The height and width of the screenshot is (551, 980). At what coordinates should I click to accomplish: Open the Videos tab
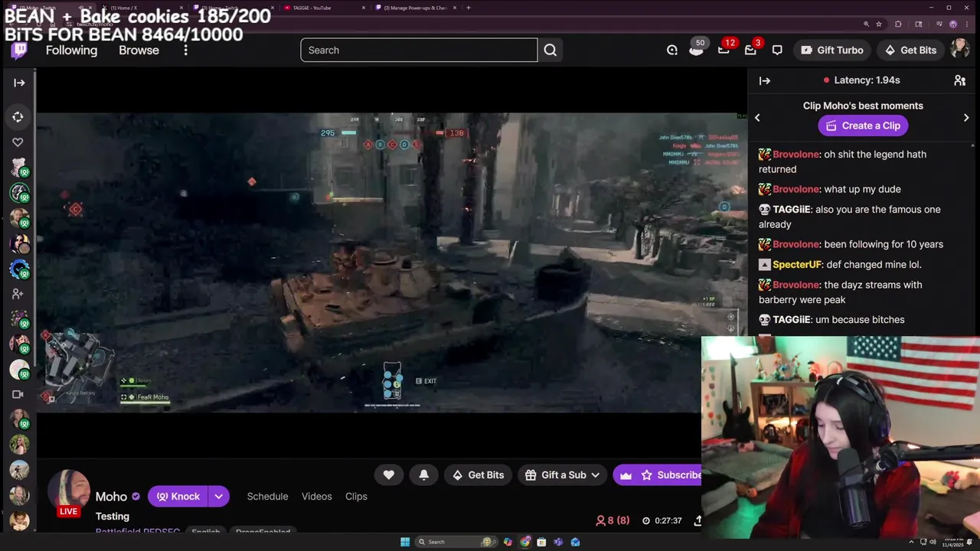317,497
